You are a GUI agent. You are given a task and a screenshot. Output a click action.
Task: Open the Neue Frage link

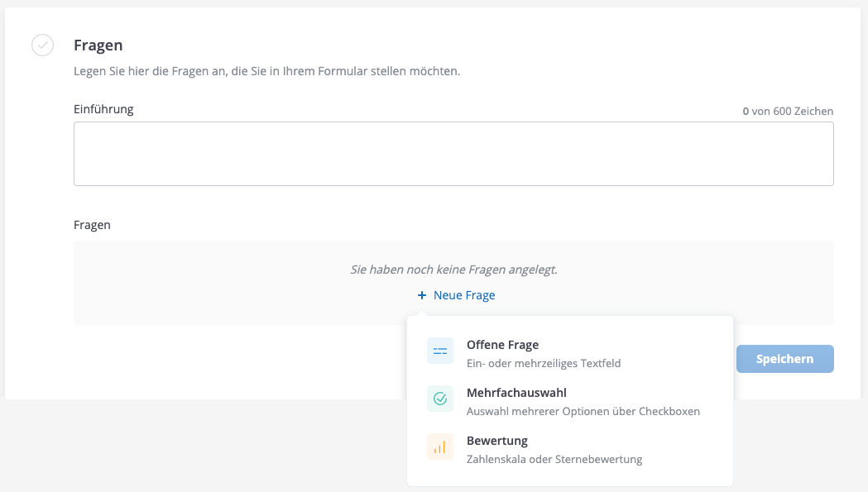[464, 295]
